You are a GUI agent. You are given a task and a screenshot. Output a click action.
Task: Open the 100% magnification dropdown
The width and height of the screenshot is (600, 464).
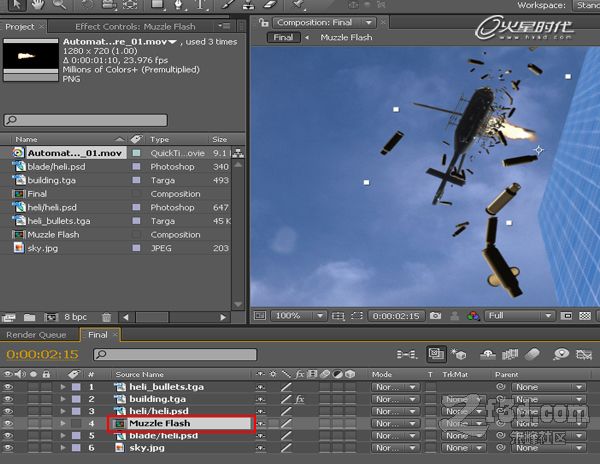pyautogui.click(x=298, y=316)
